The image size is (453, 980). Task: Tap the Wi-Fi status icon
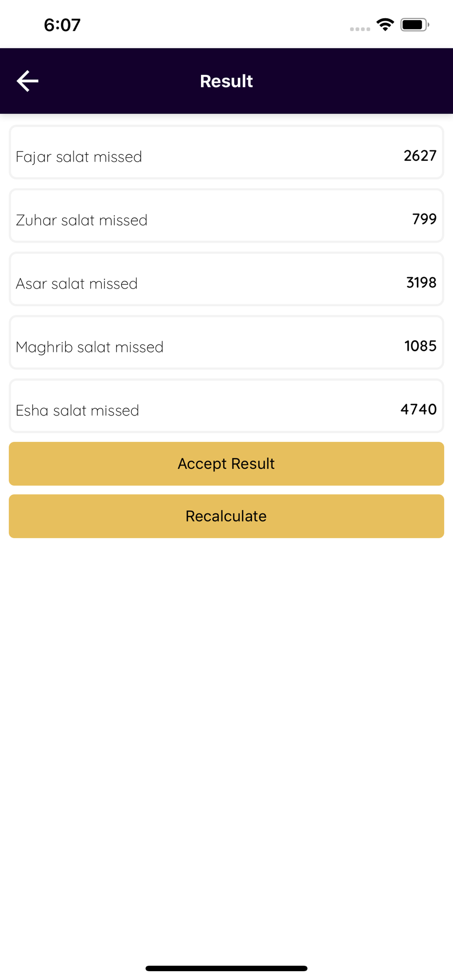[x=385, y=24]
